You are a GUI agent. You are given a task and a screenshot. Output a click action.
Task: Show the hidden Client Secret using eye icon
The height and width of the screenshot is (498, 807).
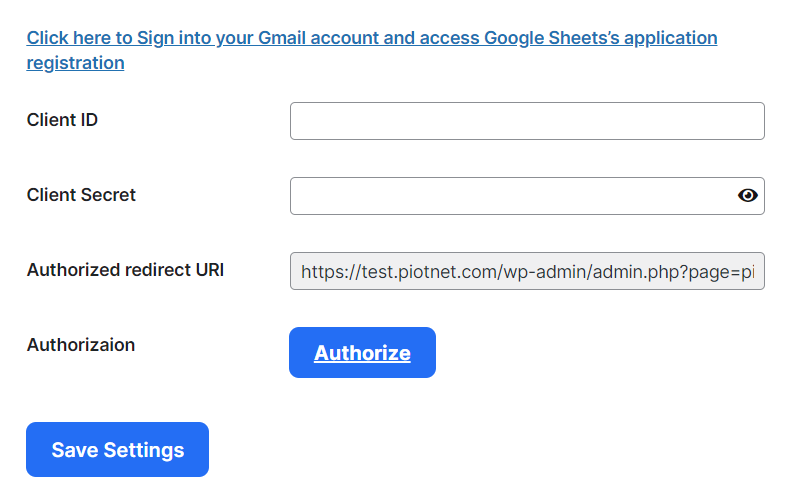[747, 195]
